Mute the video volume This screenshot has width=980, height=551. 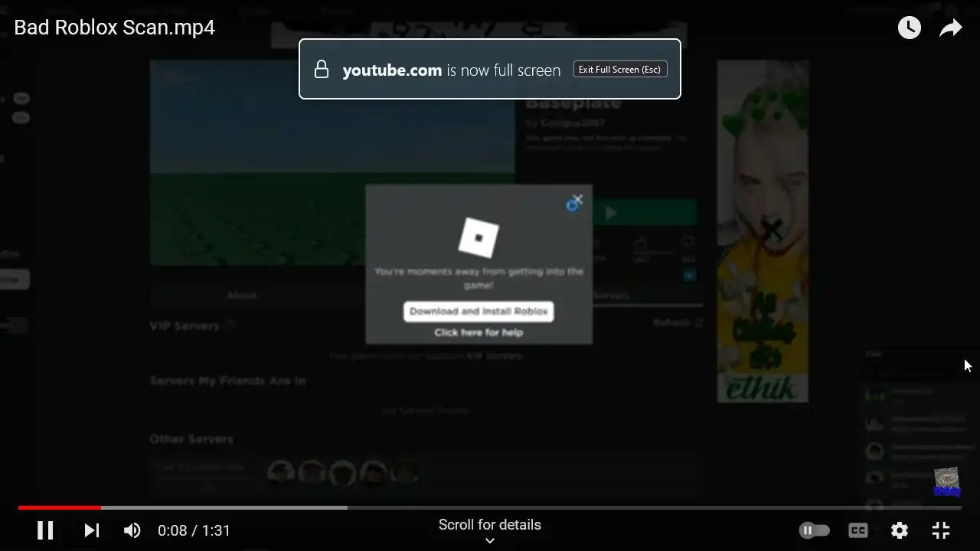click(x=132, y=530)
